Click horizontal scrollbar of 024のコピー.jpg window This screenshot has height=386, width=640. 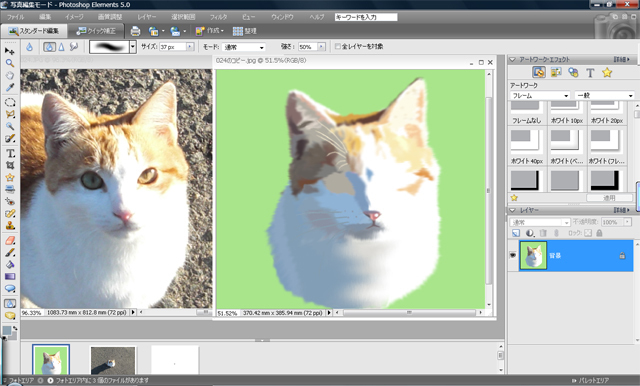tap(409, 313)
